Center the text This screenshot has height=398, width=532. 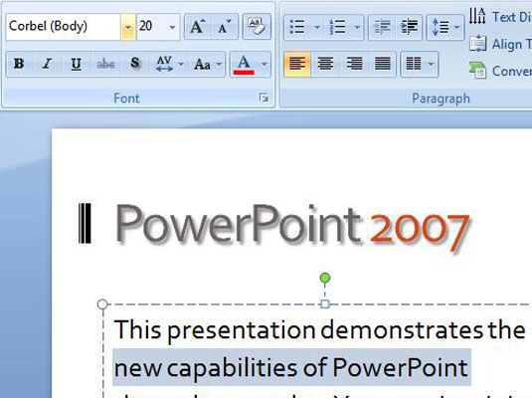(x=325, y=65)
